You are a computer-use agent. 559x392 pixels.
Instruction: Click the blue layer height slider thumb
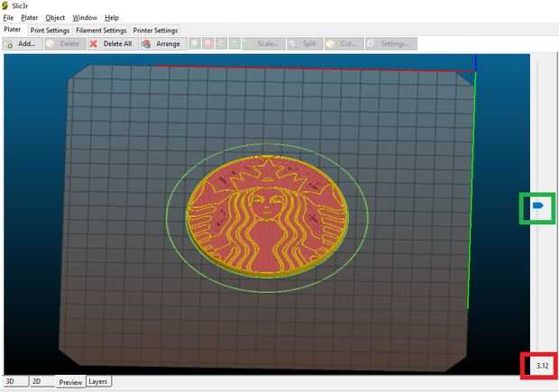(x=538, y=205)
